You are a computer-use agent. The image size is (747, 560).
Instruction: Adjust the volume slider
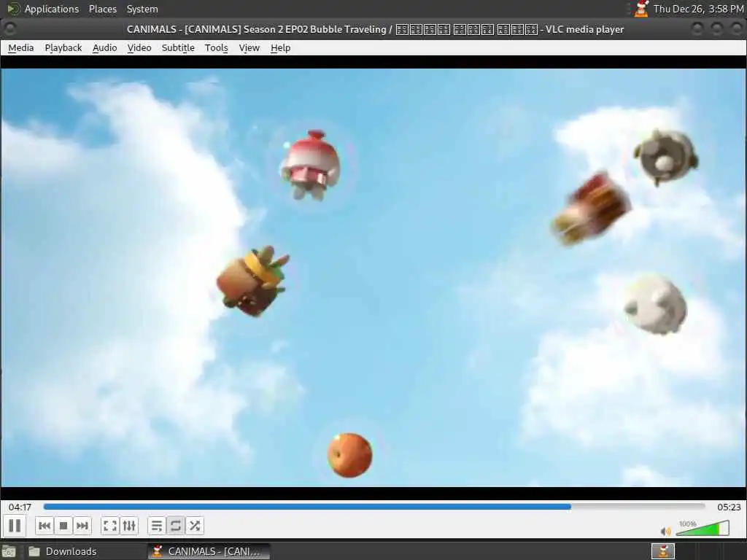(703, 528)
